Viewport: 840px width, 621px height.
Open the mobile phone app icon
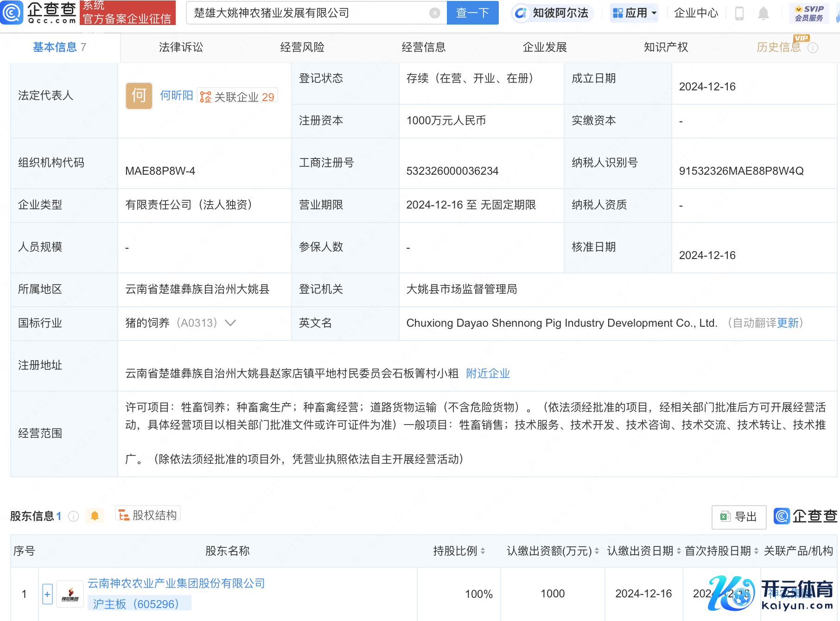coord(739,13)
